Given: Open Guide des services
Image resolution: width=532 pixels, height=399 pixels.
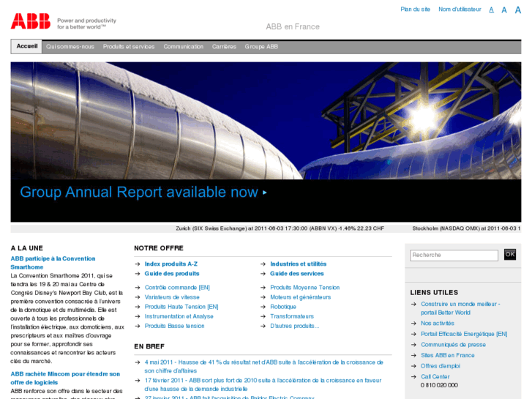Looking at the screenshot, I should pyautogui.click(x=297, y=273).
